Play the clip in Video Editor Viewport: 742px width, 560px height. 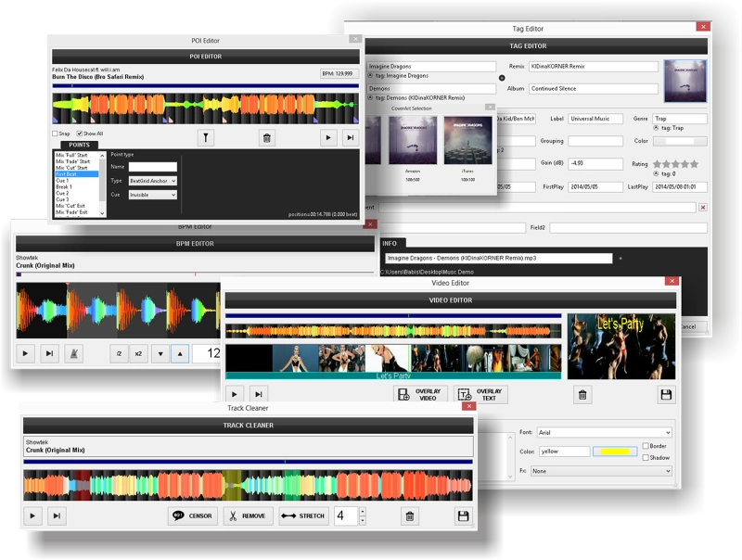tap(235, 394)
